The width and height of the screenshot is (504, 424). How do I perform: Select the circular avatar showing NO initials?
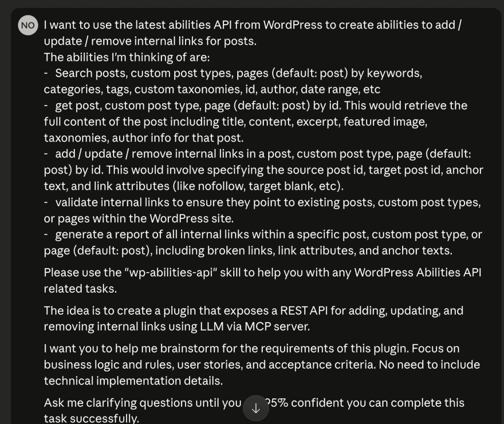point(28,25)
